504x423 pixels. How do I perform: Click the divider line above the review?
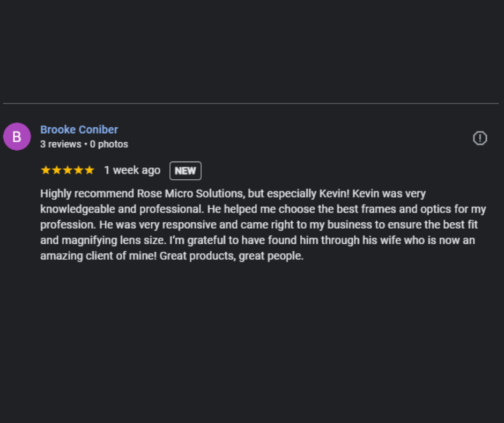point(251,104)
